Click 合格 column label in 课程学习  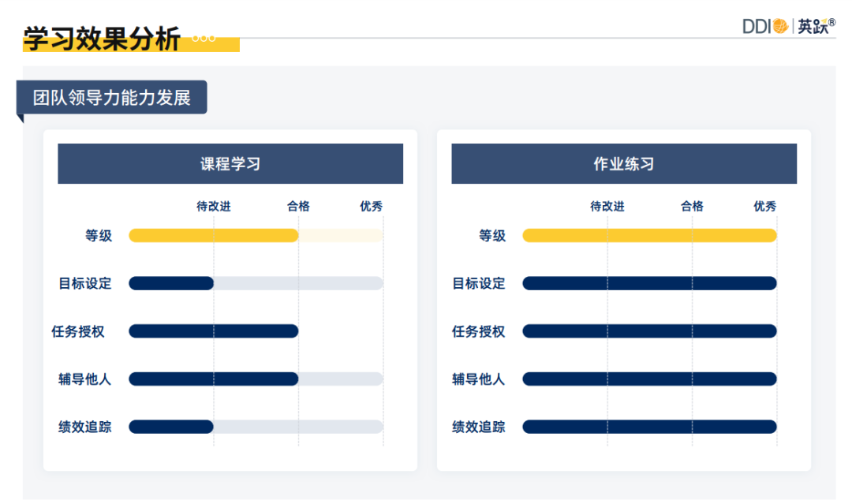(298, 207)
